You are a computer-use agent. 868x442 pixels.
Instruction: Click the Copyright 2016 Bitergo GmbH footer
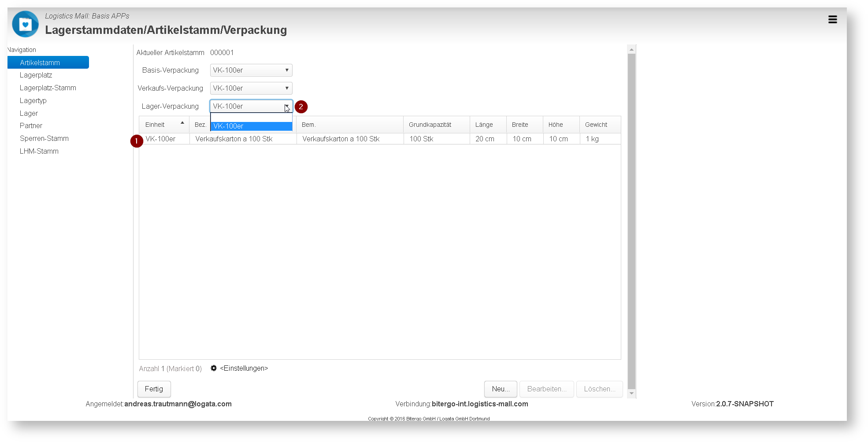point(429,419)
